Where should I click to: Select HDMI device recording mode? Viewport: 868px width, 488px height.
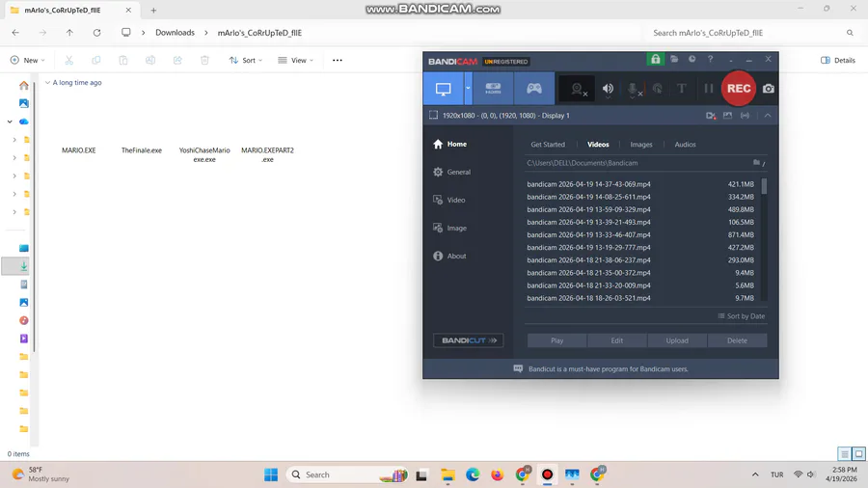click(x=493, y=89)
